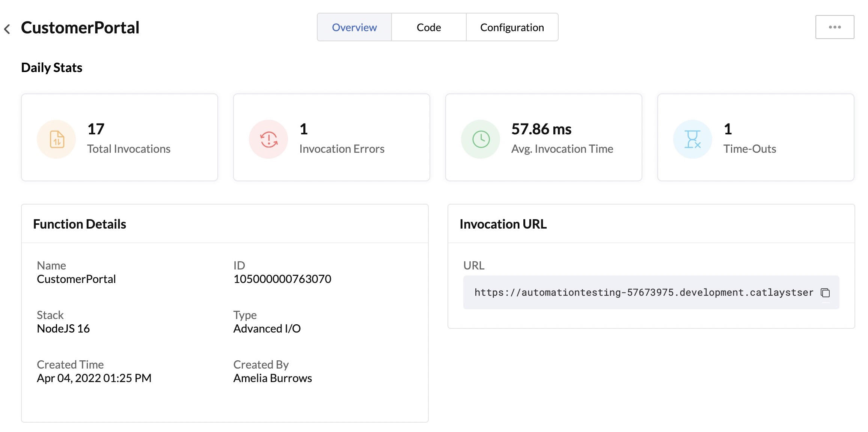This screenshot has width=868, height=432.
Task: Click the Invocation Errors warning icon
Action: click(269, 139)
